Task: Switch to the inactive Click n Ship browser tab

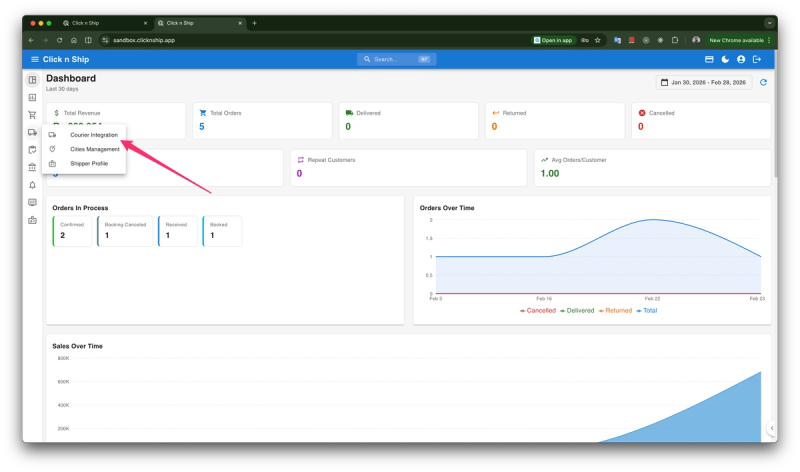Action: 105,23
